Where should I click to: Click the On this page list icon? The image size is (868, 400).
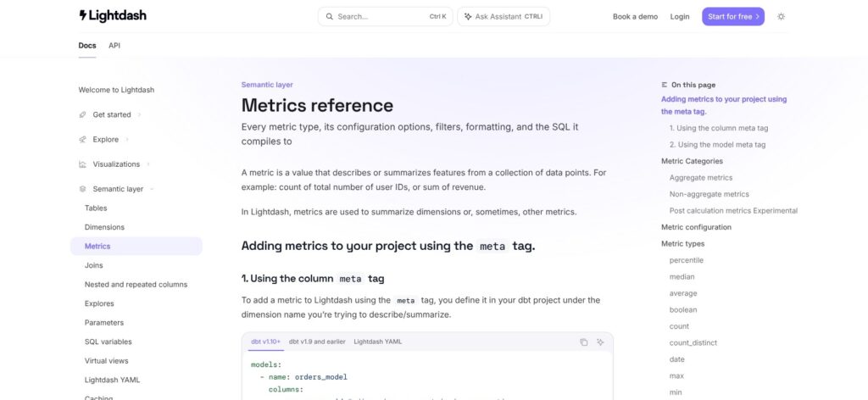click(665, 85)
